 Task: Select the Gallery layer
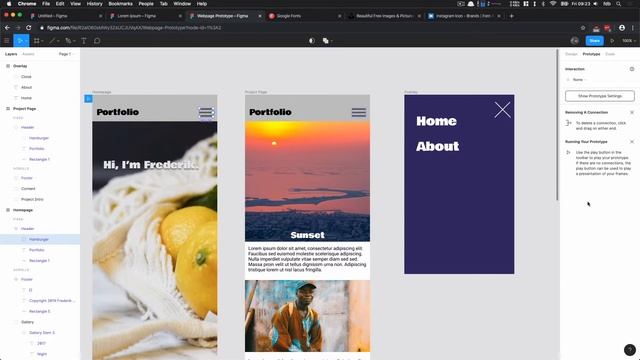click(27, 322)
